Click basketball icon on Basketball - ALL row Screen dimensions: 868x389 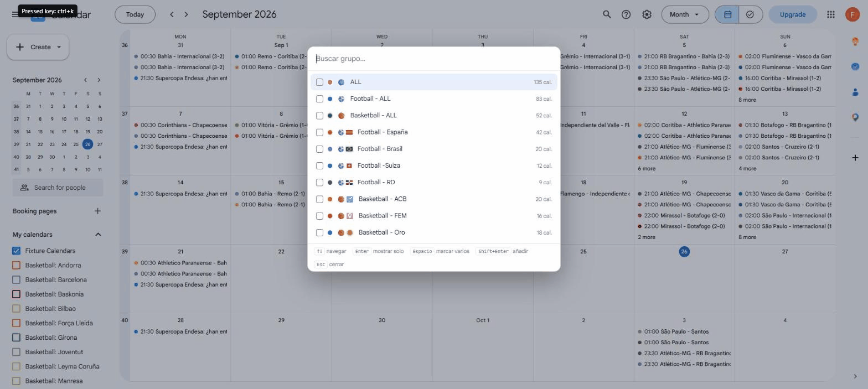341,116
